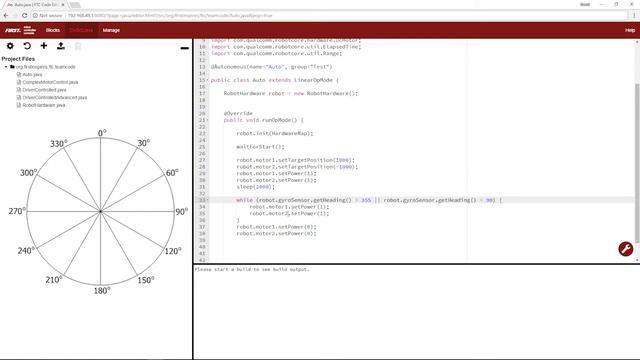Minimize the browser window
This screenshot has width=640, height=360.
click(x=601, y=4)
